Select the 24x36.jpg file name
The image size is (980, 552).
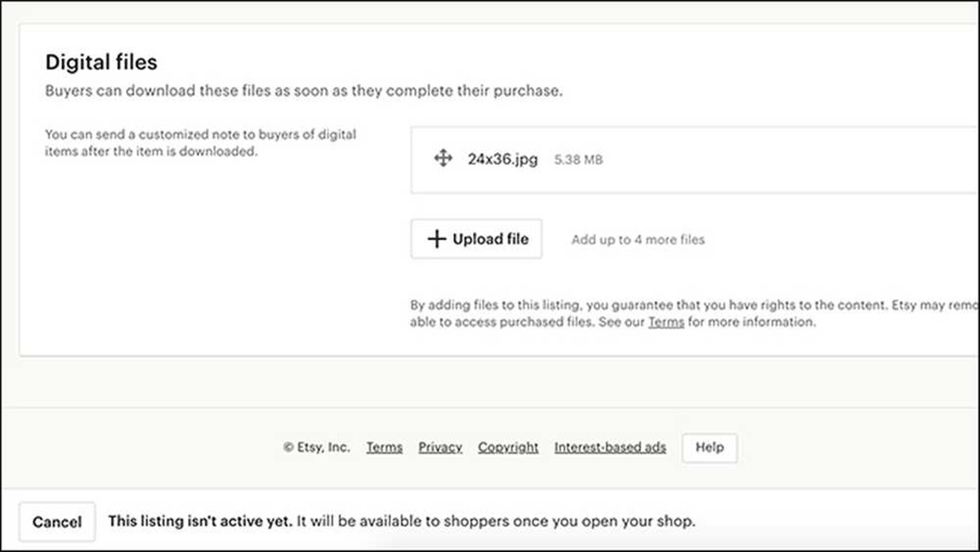[502, 159]
